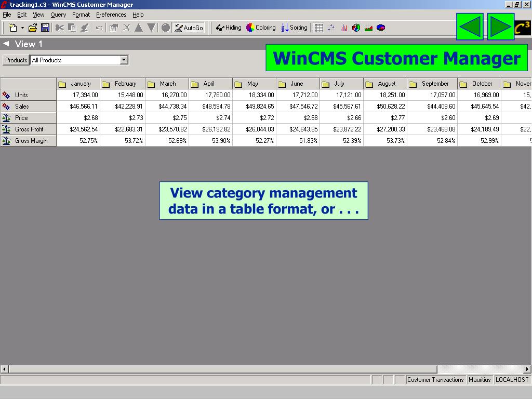Click the Open file folder icon

pyautogui.click(x=33, y=28)
